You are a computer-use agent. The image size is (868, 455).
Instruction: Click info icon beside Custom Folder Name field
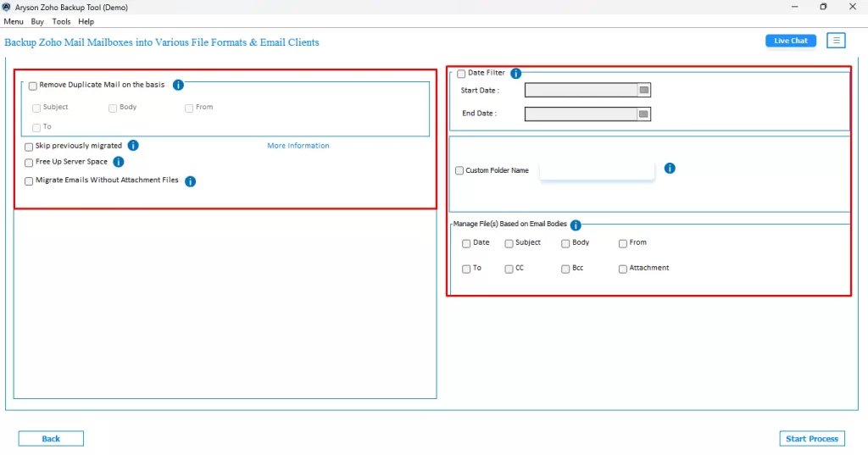[670, 169]
